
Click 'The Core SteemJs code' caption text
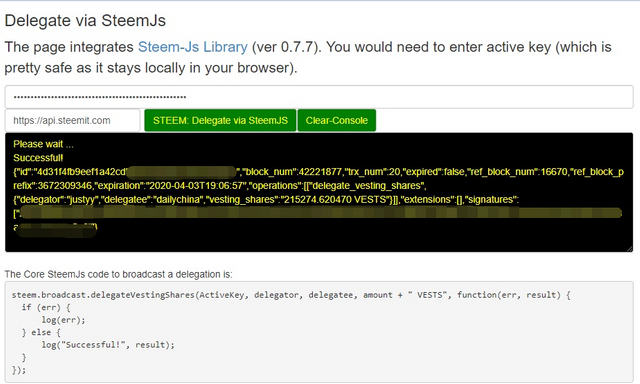click(118, 274)
